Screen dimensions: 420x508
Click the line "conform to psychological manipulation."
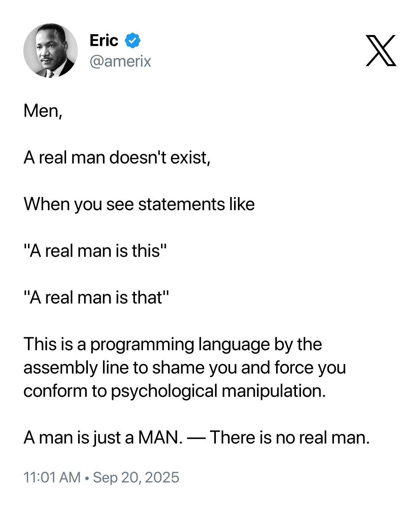pos(174,391)
